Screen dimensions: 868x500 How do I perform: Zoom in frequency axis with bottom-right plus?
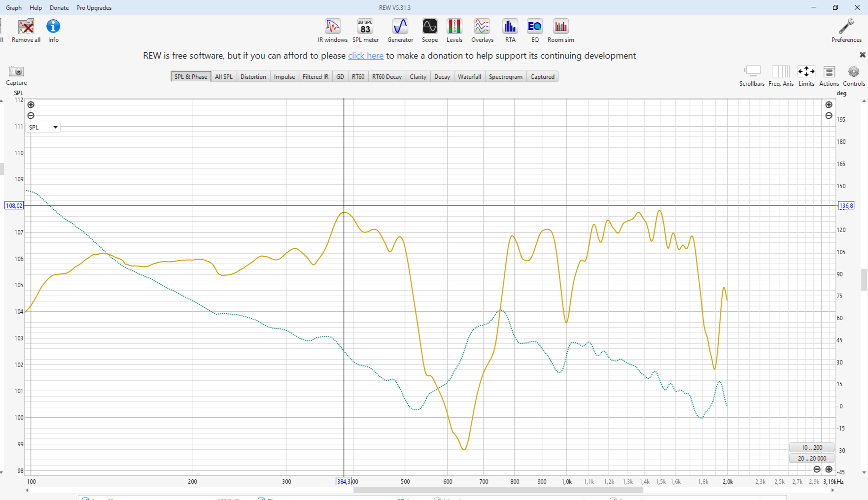point(829,469)
